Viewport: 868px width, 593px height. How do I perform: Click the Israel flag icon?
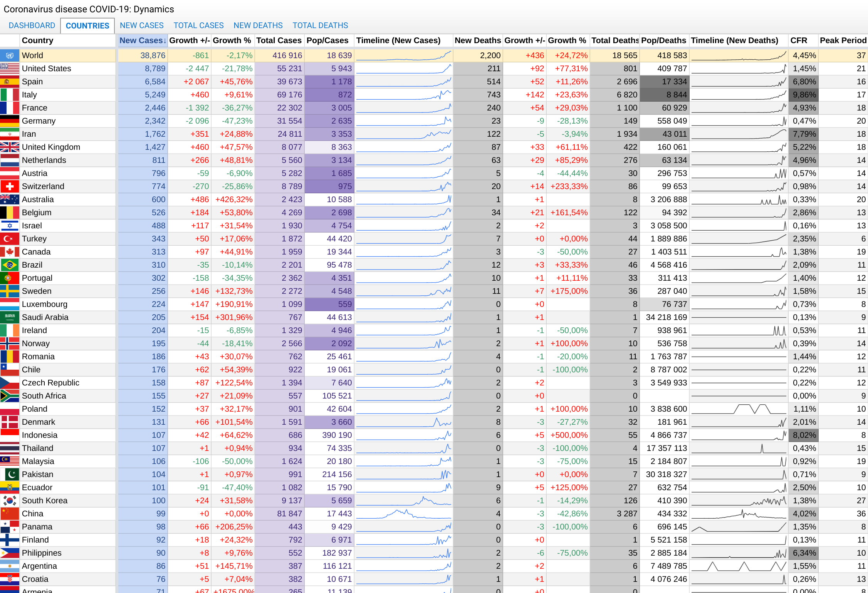[10, 226]
